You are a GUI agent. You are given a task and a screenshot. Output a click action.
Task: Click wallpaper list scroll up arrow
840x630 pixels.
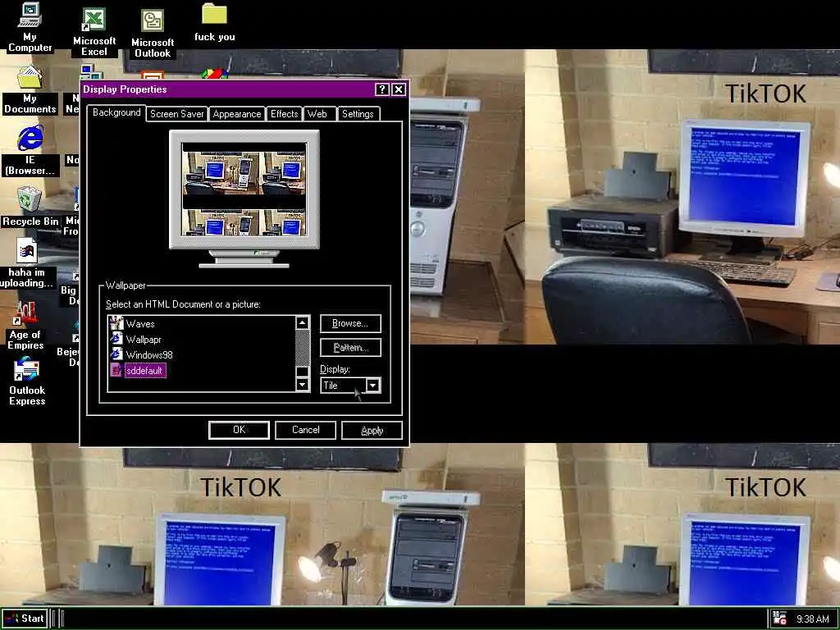[302, 322]
